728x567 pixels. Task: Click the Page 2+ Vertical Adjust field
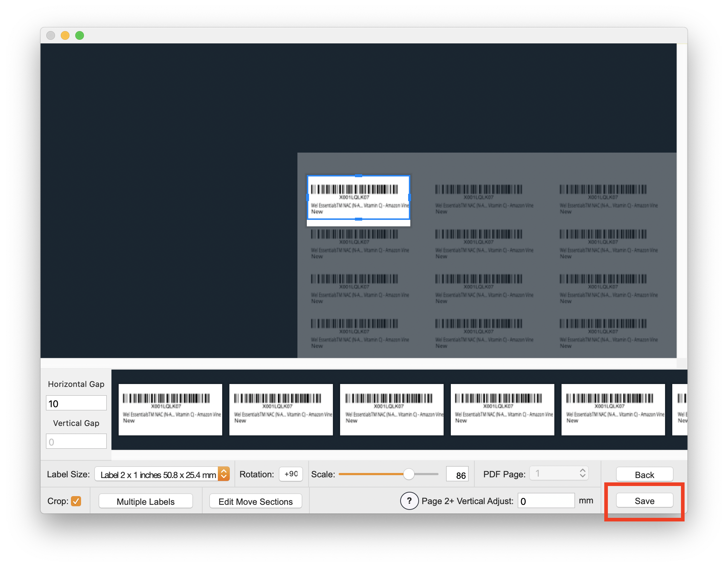click(x=546, y=501)
